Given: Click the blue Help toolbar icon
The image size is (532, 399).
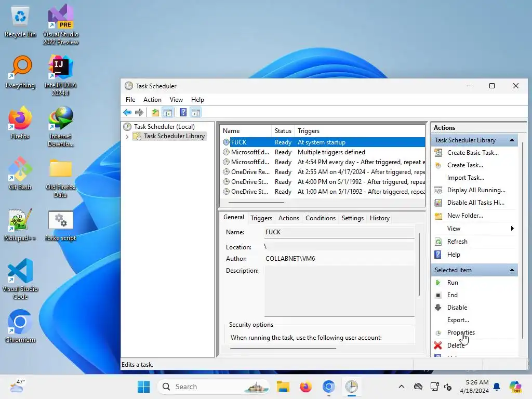Looking at the screenshot, I should click(x=183, y=112).
